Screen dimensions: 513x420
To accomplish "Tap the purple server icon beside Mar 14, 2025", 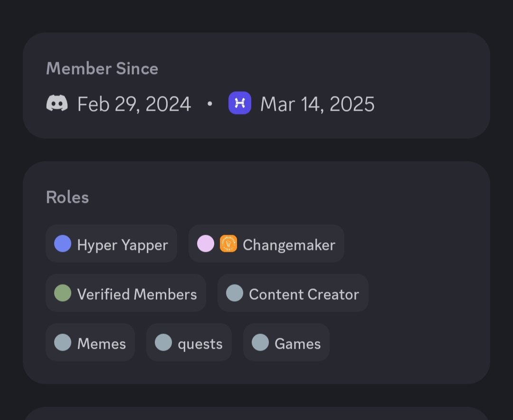I will 240,103.
